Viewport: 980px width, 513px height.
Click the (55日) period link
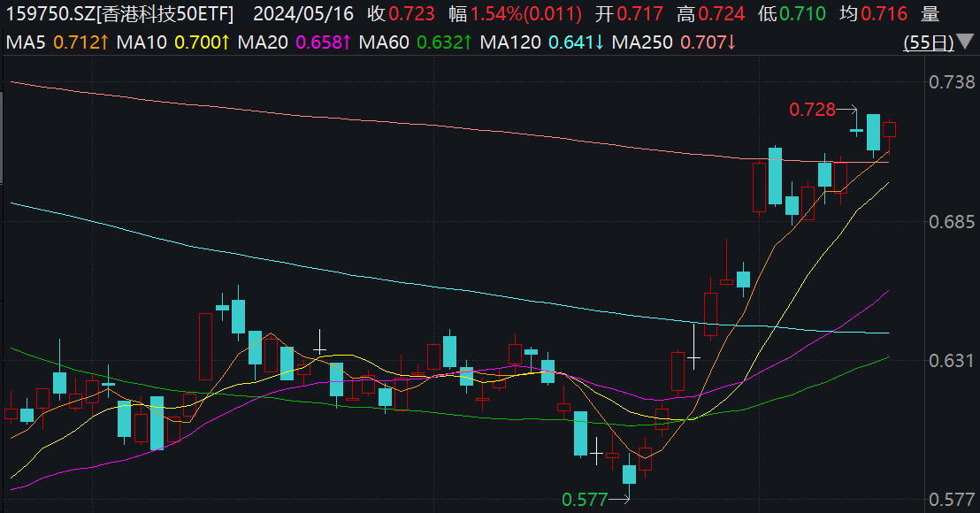pos(929,42)
